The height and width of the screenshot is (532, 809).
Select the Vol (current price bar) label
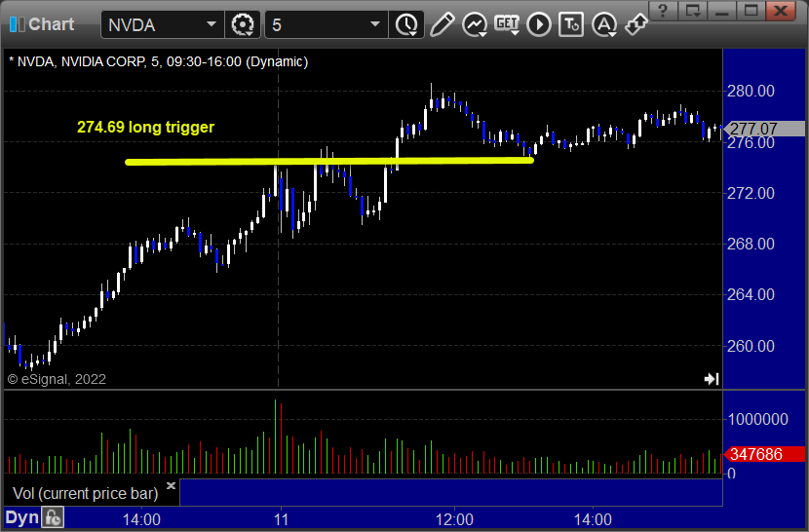tap(85, 493)
